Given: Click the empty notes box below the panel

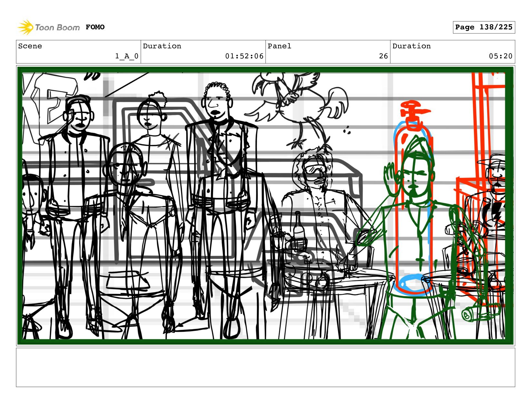Looking at the screenshot, I should tap(265, 367).
